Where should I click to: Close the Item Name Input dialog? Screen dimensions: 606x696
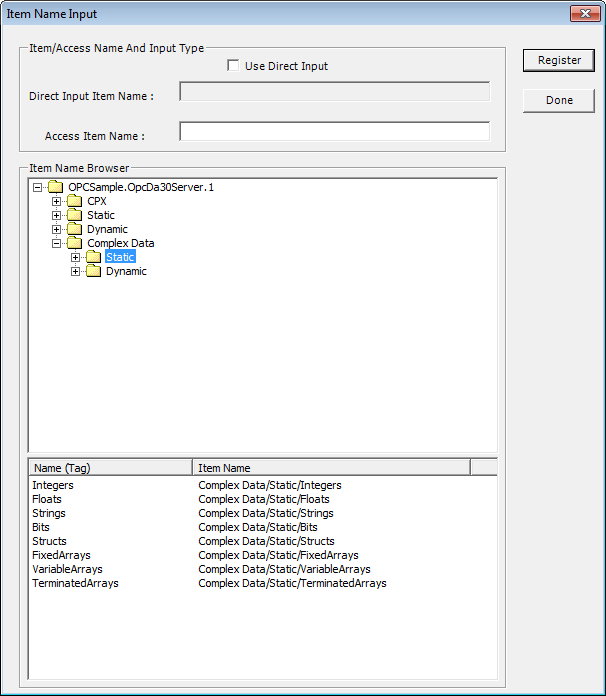pyautogui.click(x=583, y=14)
